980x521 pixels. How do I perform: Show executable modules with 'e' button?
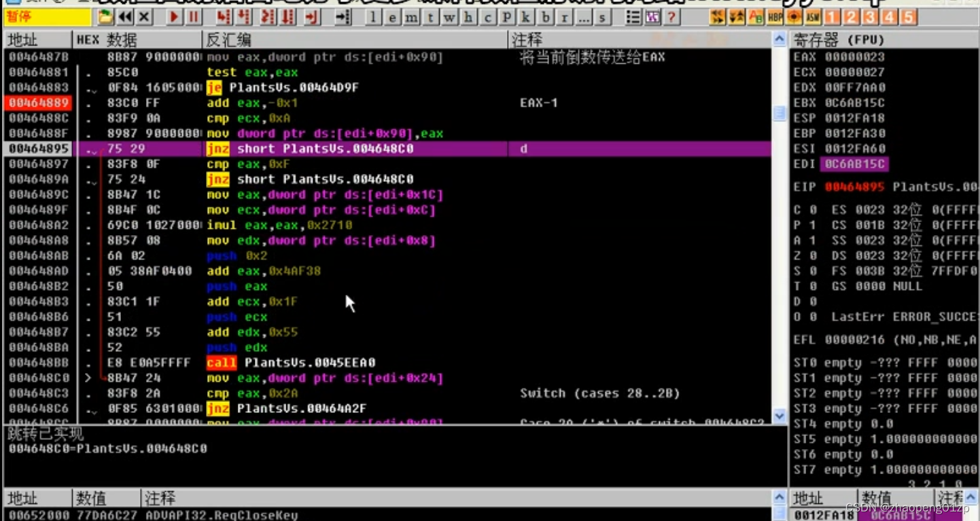click(392, 17)
